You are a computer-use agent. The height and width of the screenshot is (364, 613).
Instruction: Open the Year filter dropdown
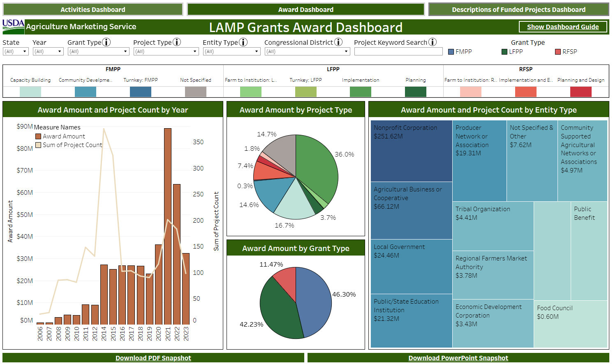click(48, 51)
